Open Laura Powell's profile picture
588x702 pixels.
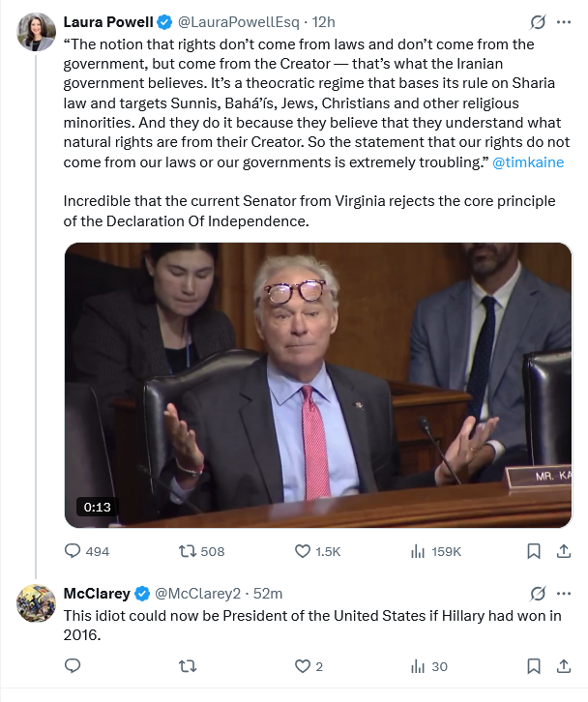coord(37,32)
